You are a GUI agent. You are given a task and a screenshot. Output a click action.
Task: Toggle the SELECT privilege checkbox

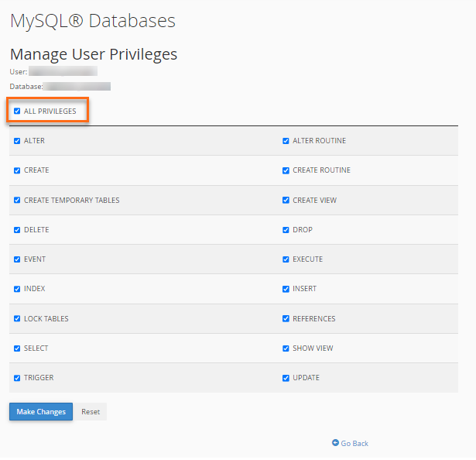pyautogui.click(x=17, y=348)
